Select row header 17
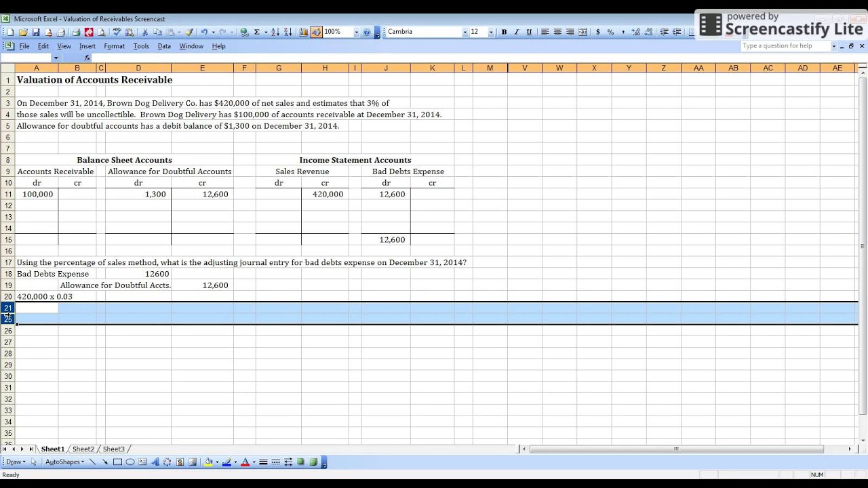Image resolution: width=868 pixels, height=488 pixels. tap(8, 262)
